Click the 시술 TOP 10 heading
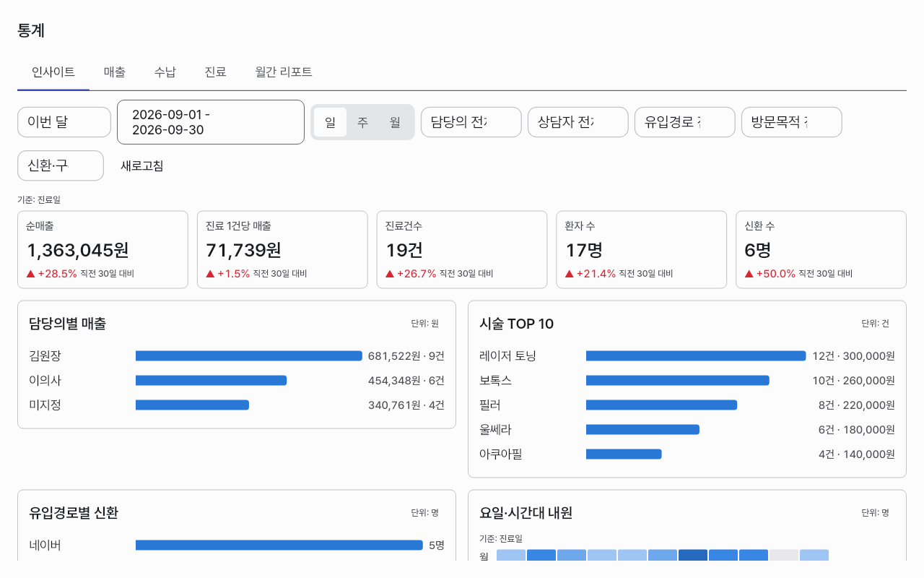The image size is (924, 578). [517, 324]
